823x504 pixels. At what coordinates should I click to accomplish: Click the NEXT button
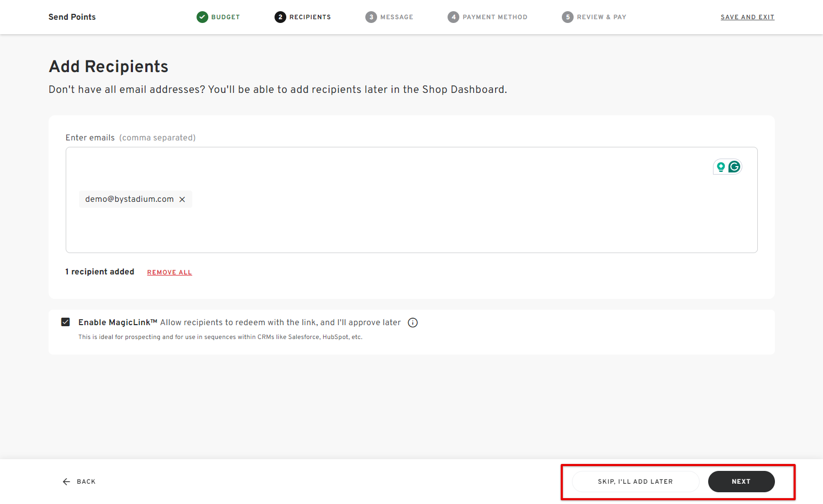coord(741,481)
